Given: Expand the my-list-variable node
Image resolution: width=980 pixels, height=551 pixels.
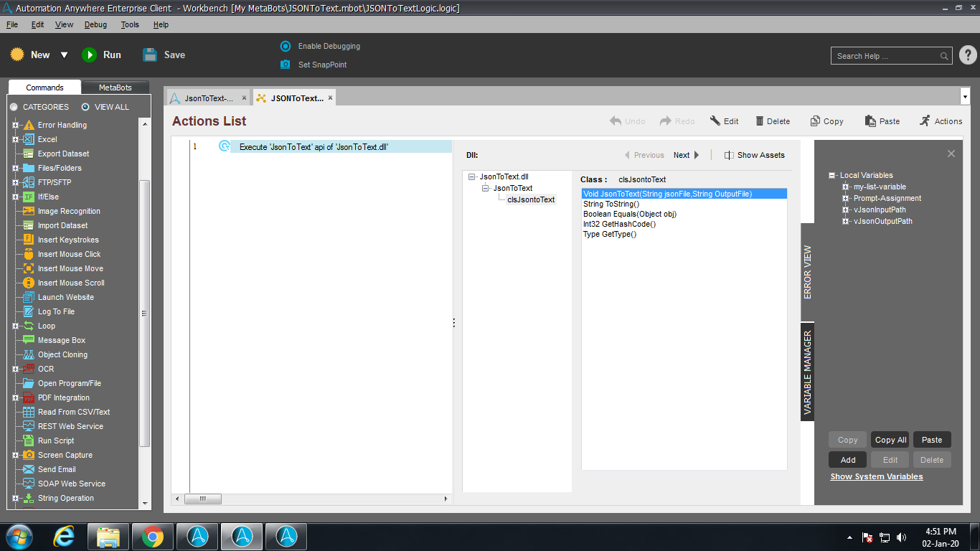Looking at the screenshot, I should pos(846,187).
